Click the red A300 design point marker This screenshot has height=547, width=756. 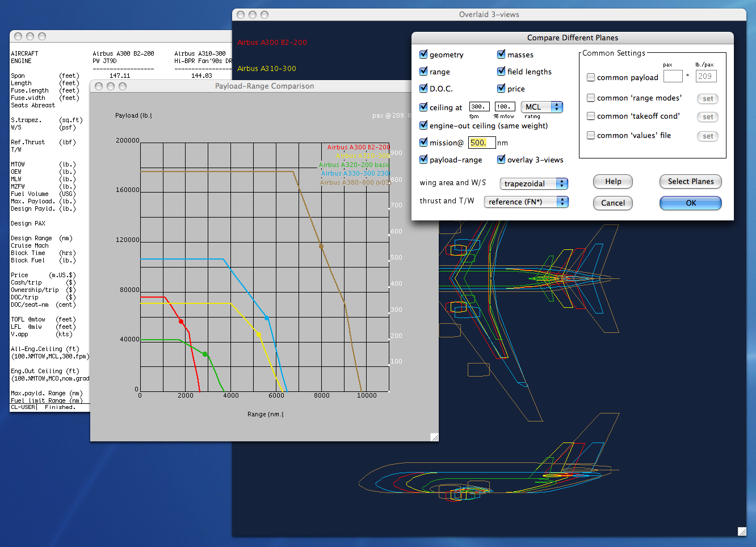coord(182,322)
